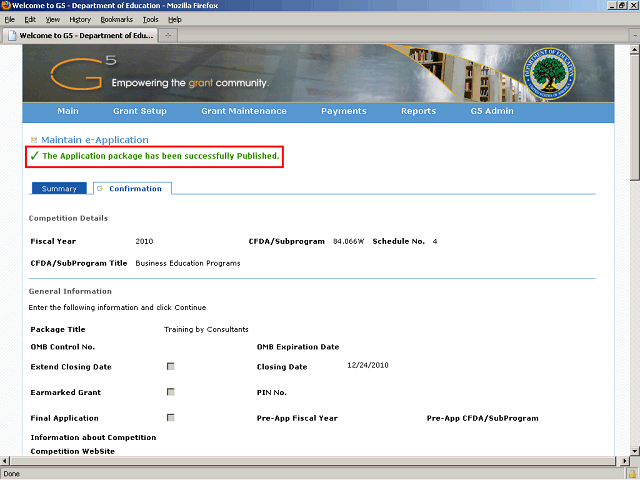Click the Maintain e-Application heading
The height and width of the screenshot is (480, 640).
point(95,140)
